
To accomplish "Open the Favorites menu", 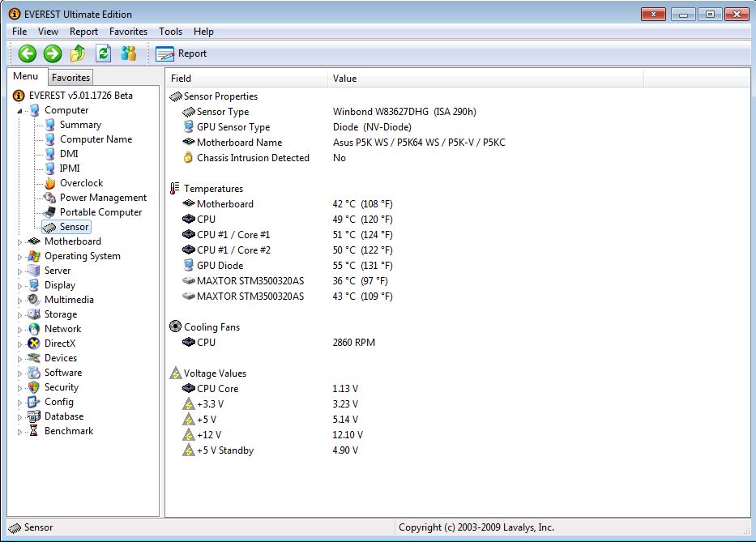I will tap(128, 32).
